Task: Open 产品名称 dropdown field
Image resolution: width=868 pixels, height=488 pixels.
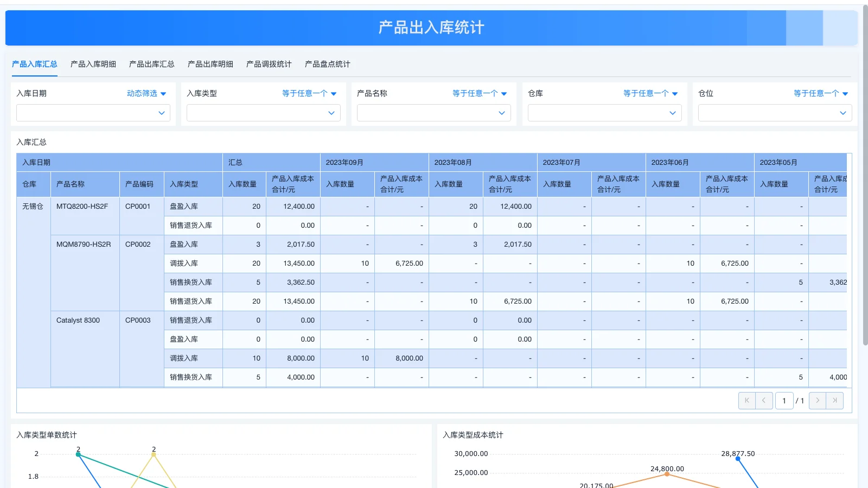Action: click(x=434, y=113)
